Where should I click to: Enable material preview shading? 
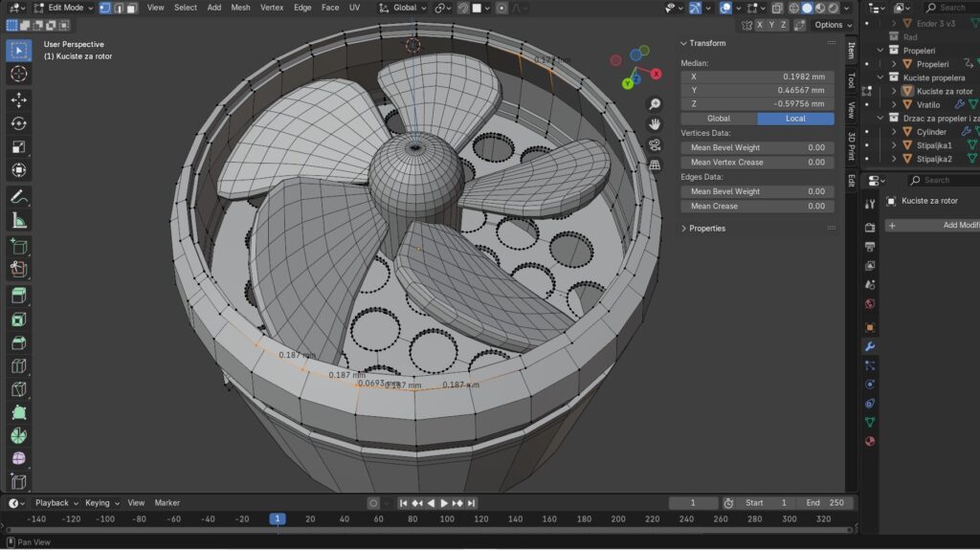pyautogui.click(x=820, y=8)
